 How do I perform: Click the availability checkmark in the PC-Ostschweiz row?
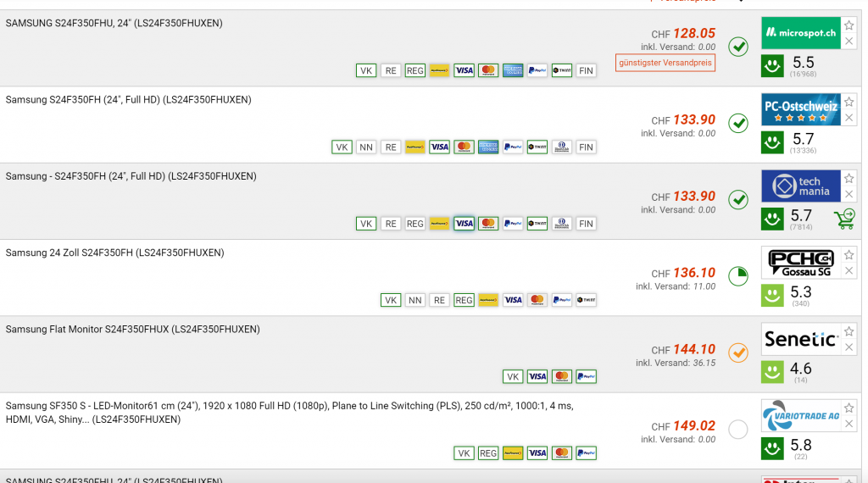point(738,123)
